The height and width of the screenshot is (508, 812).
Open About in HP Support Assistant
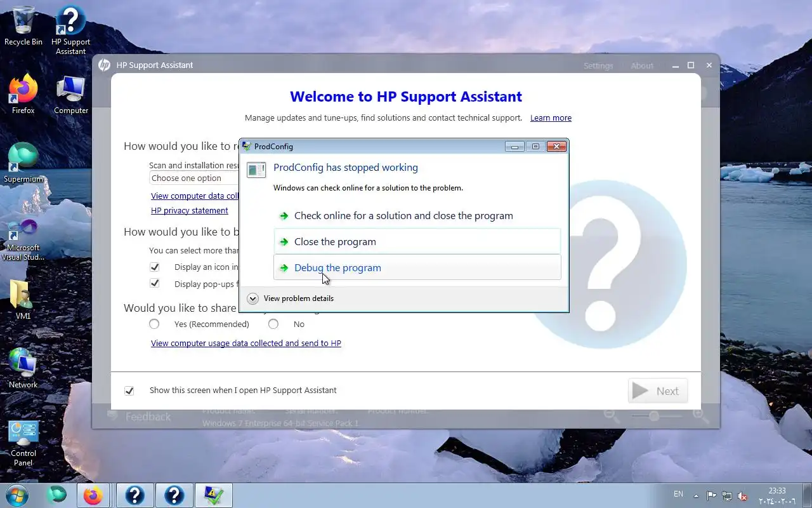point(642,66)
